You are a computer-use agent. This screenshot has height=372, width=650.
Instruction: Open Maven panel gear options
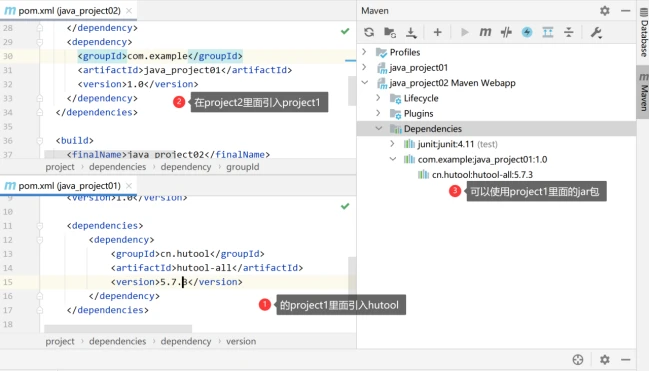coord(605,11)
